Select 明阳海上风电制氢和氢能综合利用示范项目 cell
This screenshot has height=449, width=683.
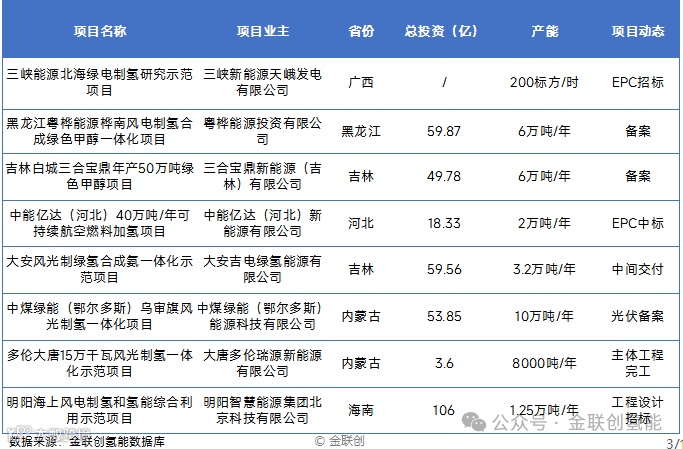click(x=99, y=410)
